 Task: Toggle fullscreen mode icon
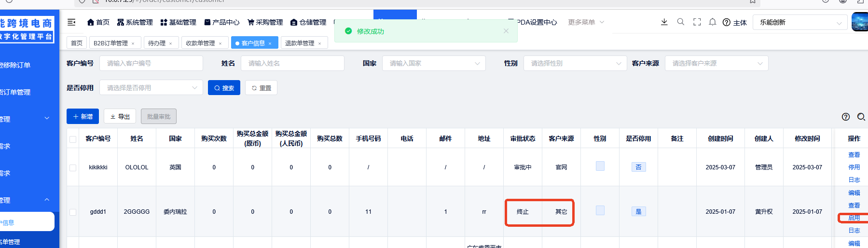697,22
